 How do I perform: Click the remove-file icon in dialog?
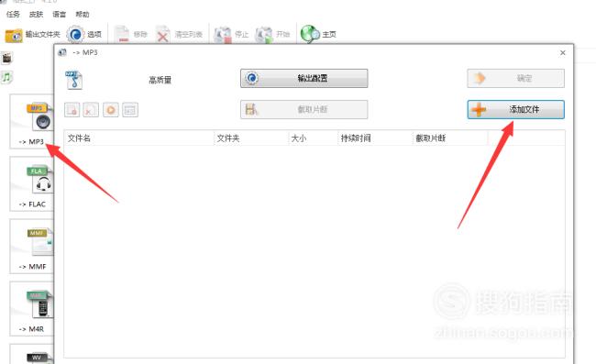tap(72, 110)
